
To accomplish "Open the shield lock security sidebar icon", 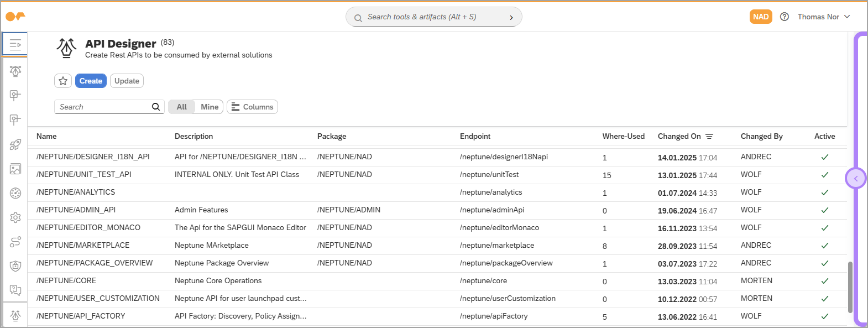I will pos(15,266).
